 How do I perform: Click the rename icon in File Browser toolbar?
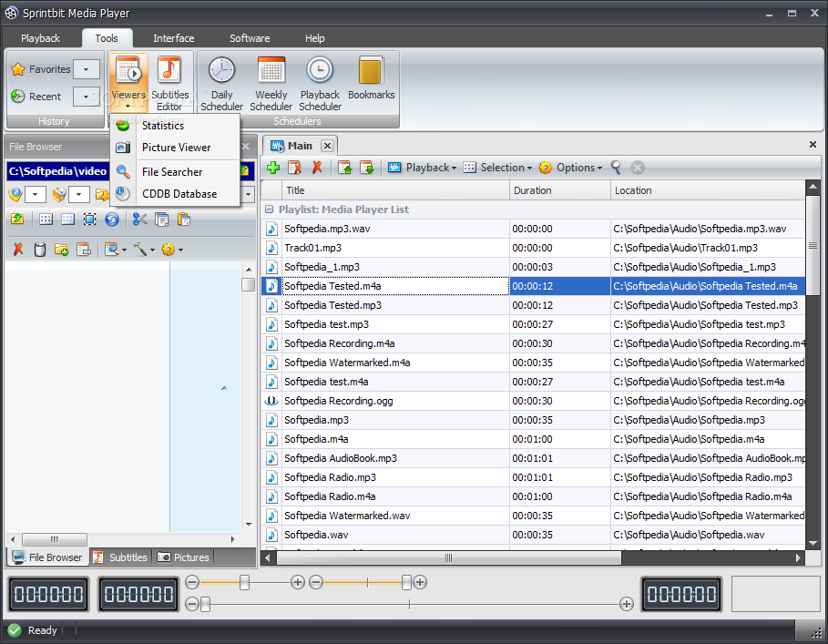84,250
